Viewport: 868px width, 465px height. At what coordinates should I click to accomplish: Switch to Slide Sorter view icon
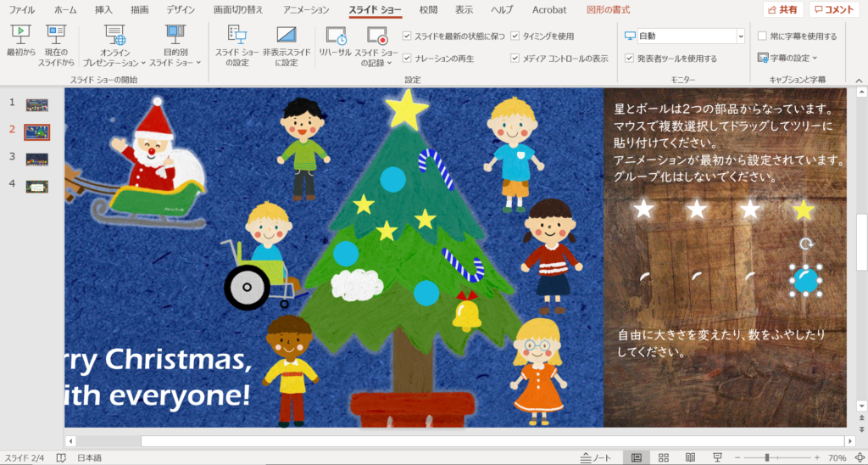pyautogui.click(x=663, y=458)
